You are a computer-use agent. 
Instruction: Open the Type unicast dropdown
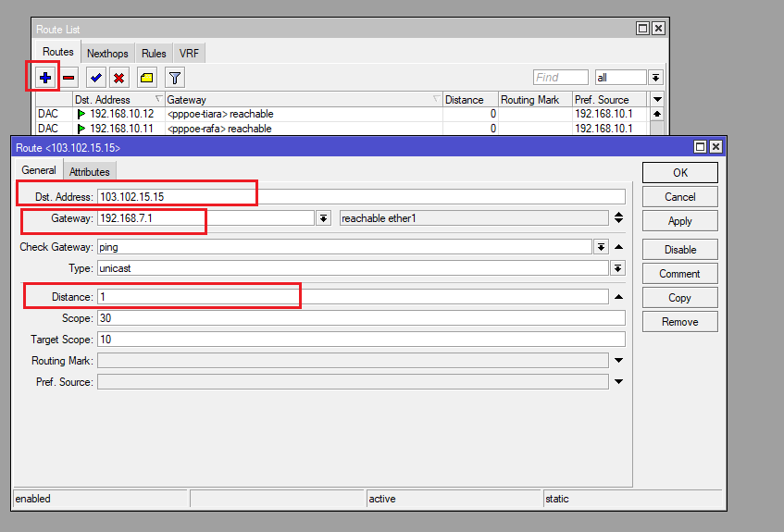(x=617, y=268)
